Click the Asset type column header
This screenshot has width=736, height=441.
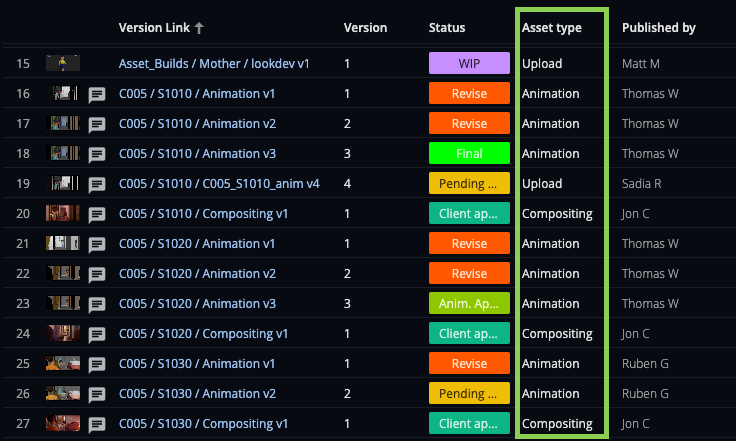pyautogui.click(x=552, y=28)
